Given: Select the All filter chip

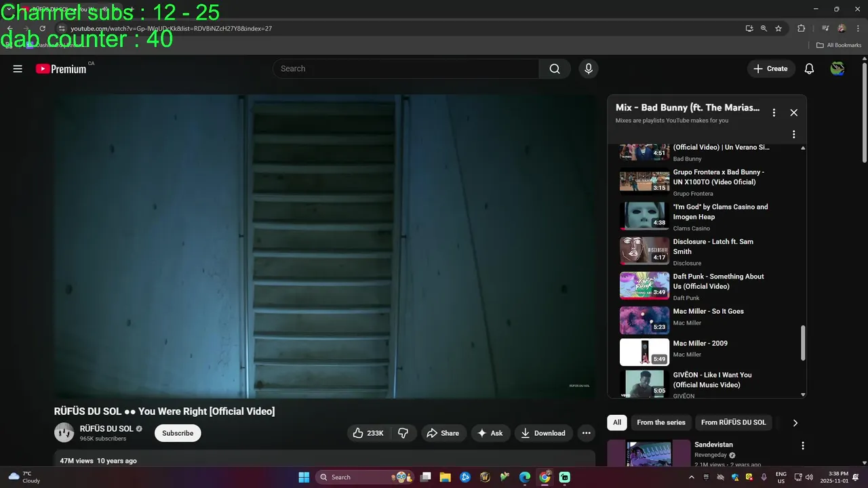Looking at the screenshot, I should 617,422.
